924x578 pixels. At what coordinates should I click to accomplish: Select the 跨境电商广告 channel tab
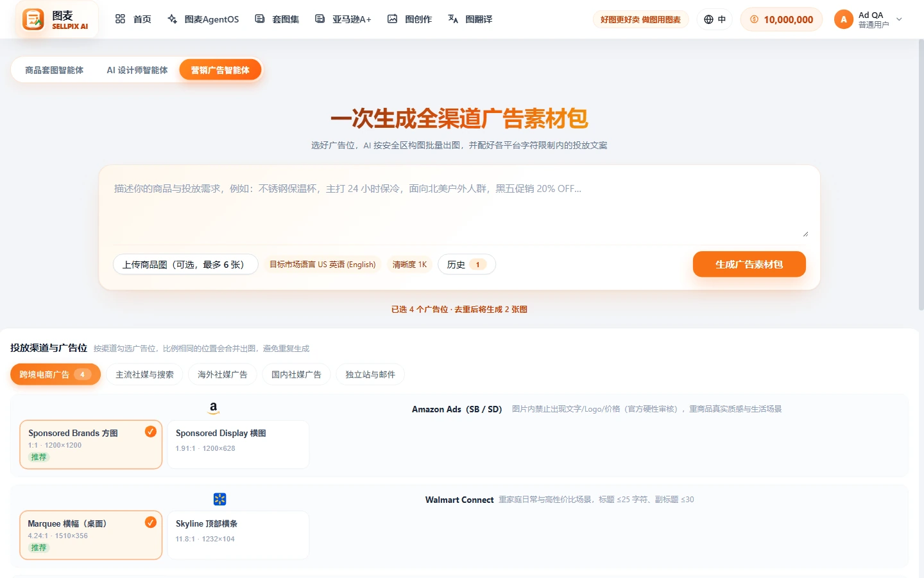coord(55,374)
